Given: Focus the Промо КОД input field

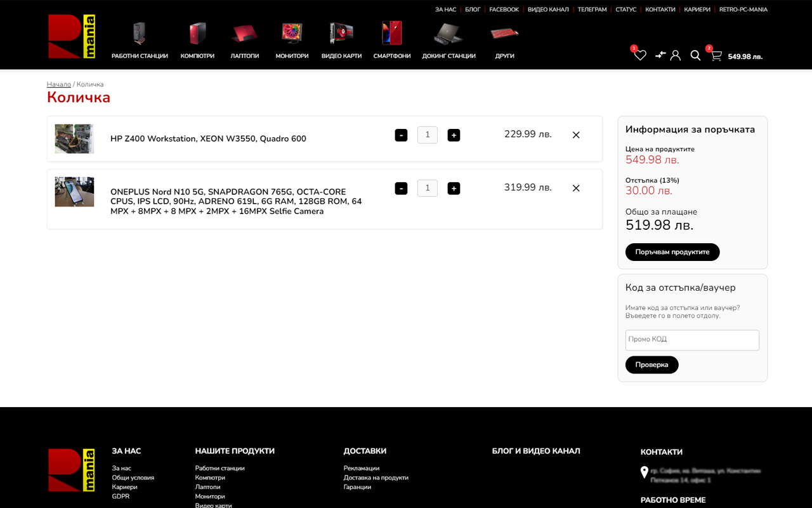Looking at the screenshot, I should tap(692, 340).
